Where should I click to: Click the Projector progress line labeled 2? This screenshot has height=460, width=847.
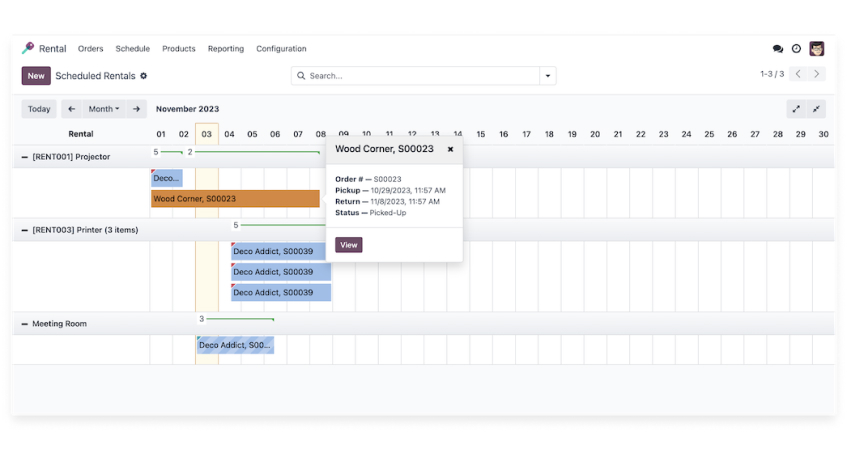click(x=257, y=152)
